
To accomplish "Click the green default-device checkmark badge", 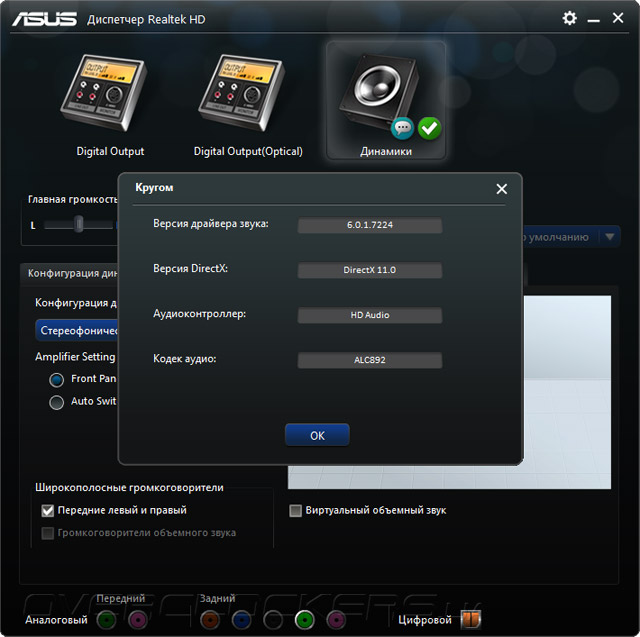I will [x=429, y=129].
